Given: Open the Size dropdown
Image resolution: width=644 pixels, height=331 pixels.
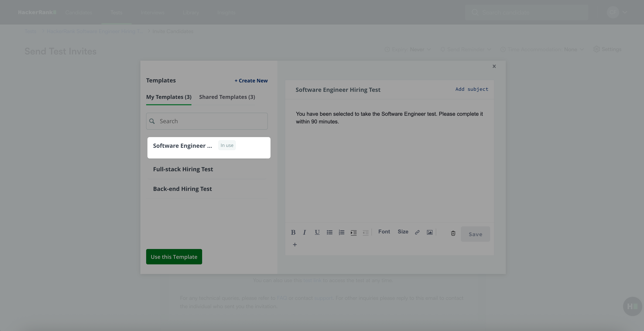Looking at the screenshot, I should [403, 232].
